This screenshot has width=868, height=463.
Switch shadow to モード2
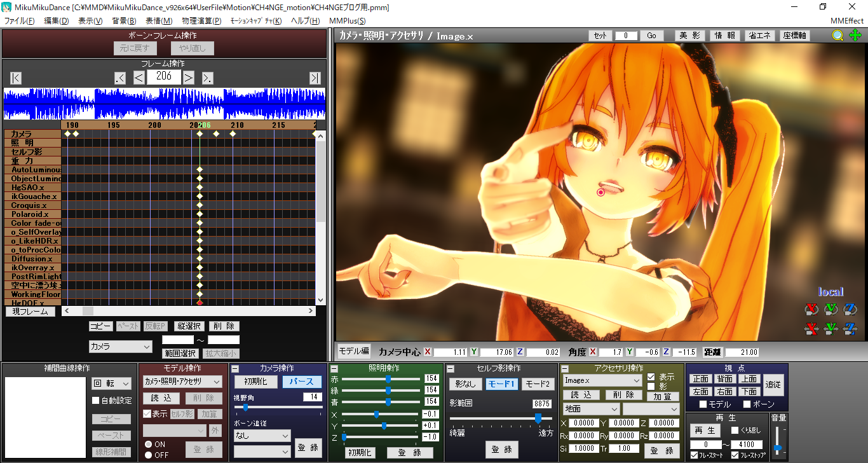[x=538, y=384]
